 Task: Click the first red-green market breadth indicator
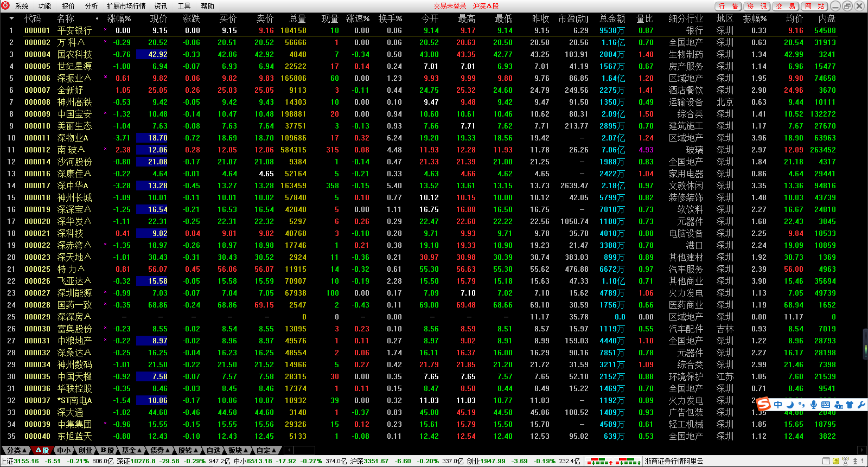(600, 462)
